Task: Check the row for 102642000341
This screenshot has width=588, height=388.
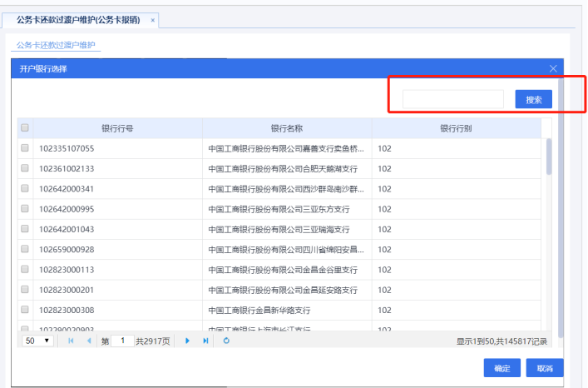Action: click(25, 188)
